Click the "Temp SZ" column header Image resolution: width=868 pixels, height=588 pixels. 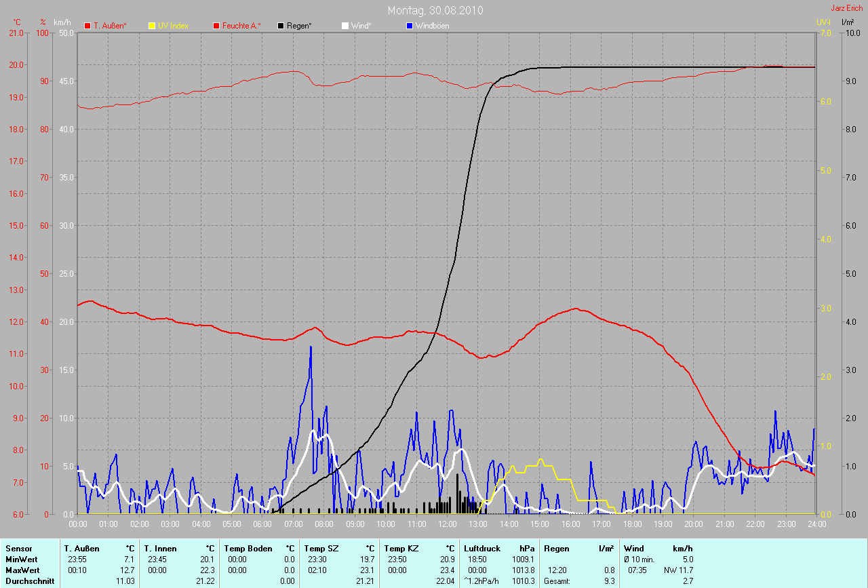(x=321, y=549)
